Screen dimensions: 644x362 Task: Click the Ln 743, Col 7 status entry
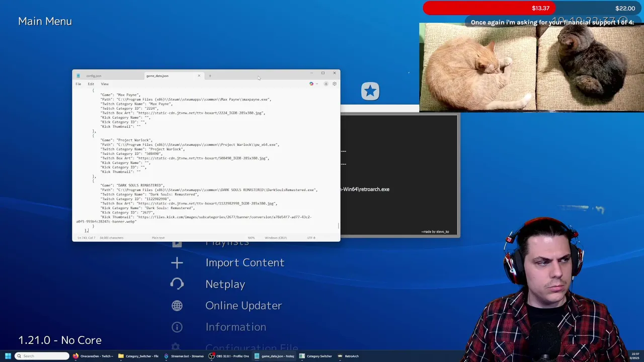pos(86,238)
